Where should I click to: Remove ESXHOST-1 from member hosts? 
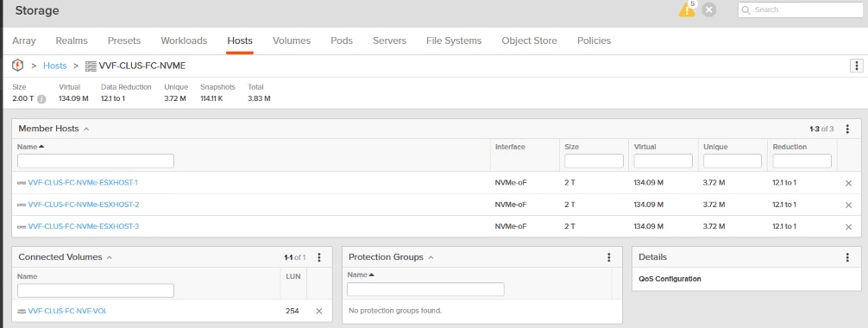(849, 183)
